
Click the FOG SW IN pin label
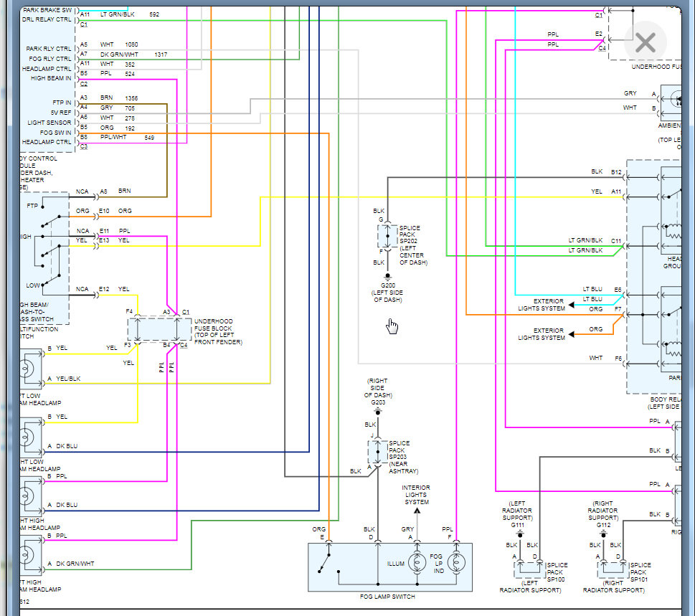(x=55, y=133)
